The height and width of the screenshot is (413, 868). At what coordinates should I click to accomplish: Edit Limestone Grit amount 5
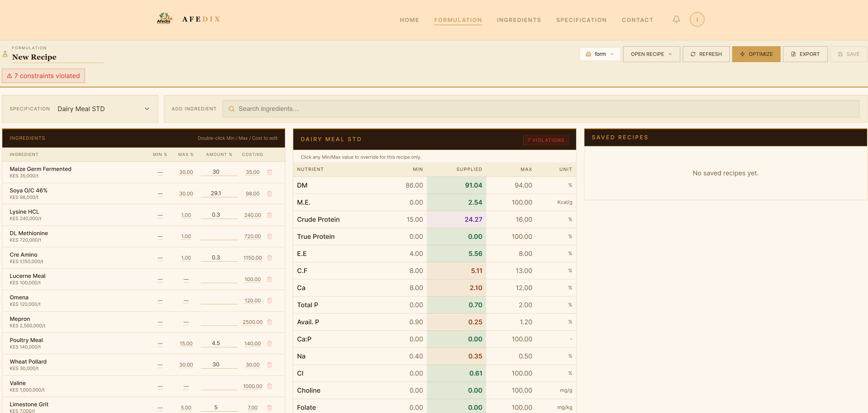(219, 407)
